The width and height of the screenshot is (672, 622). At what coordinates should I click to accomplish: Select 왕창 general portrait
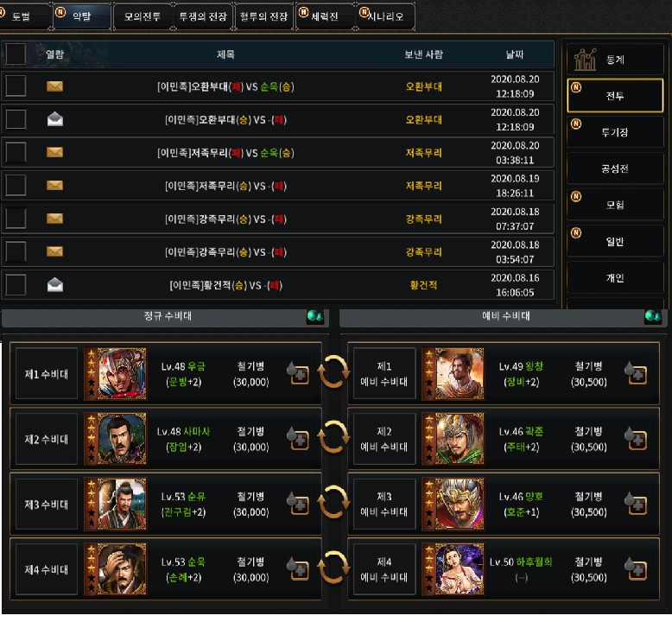(460, 374)
